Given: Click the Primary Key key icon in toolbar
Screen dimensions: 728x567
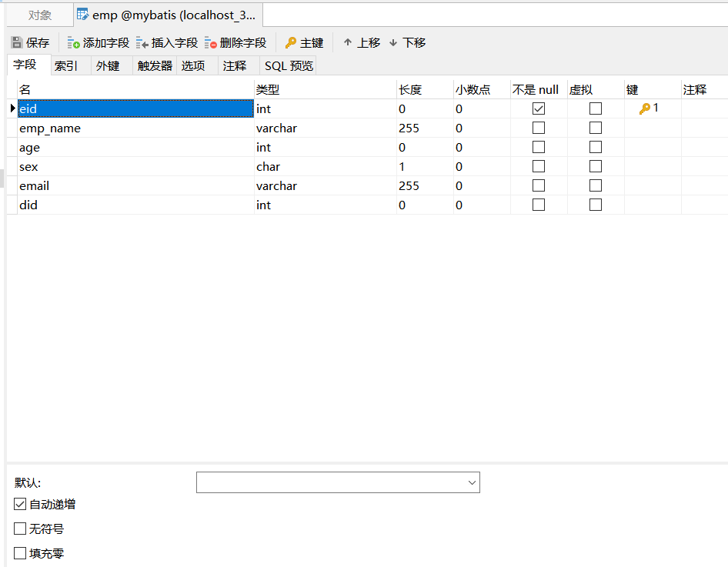Looking at the screenshot, I should pyautogui.click(x=291, y=42).
